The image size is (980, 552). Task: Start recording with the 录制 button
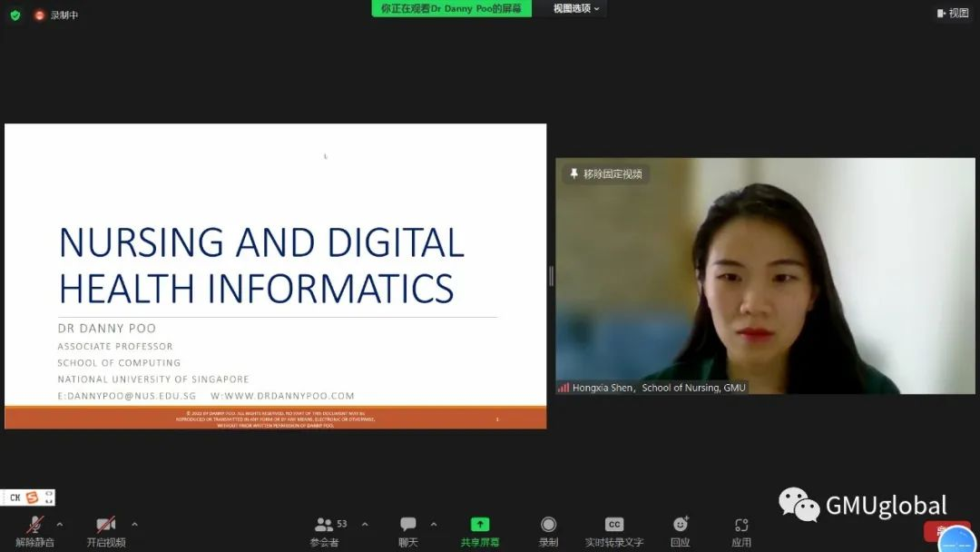coord(548,531)
